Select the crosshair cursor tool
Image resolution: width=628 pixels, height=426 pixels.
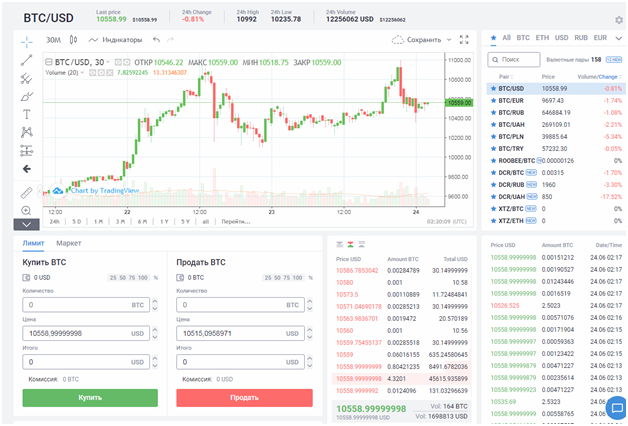[27, 42]
